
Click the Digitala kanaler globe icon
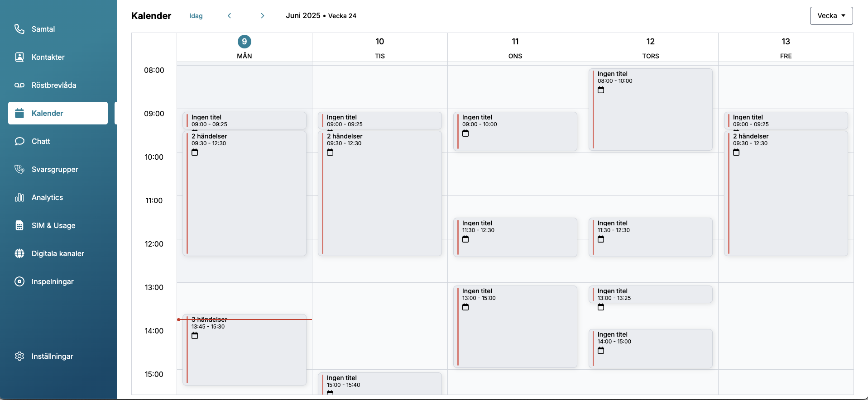click(x=19, y=253)
